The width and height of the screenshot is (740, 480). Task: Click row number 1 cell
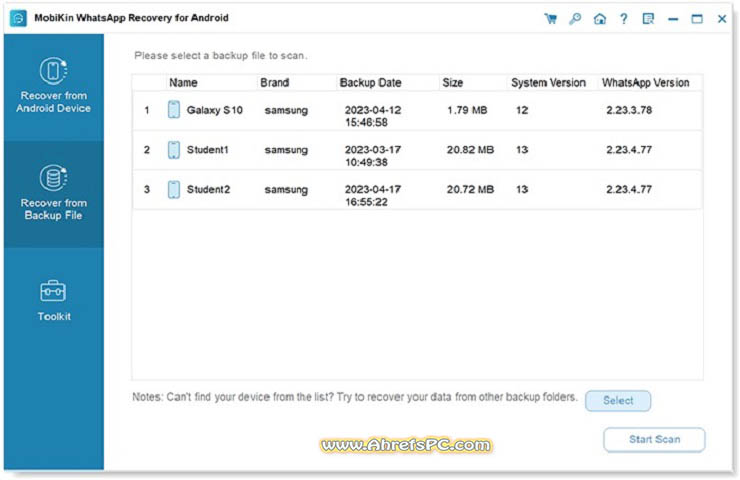click(147, 110)
